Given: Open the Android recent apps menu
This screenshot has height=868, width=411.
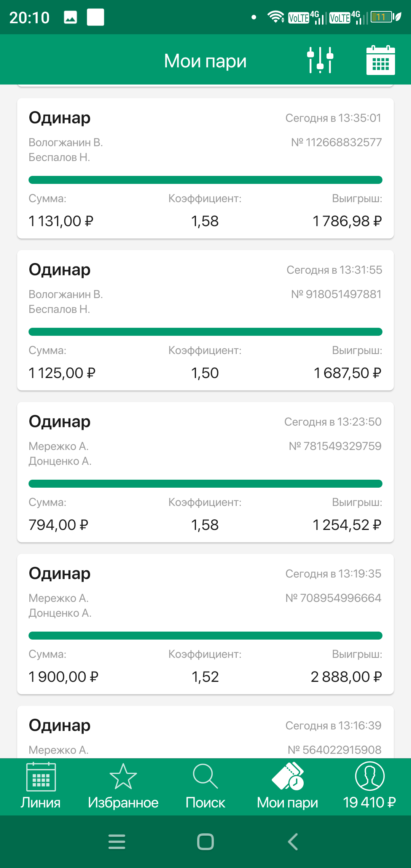Looking at the screenshot, I should click(117, 841).
